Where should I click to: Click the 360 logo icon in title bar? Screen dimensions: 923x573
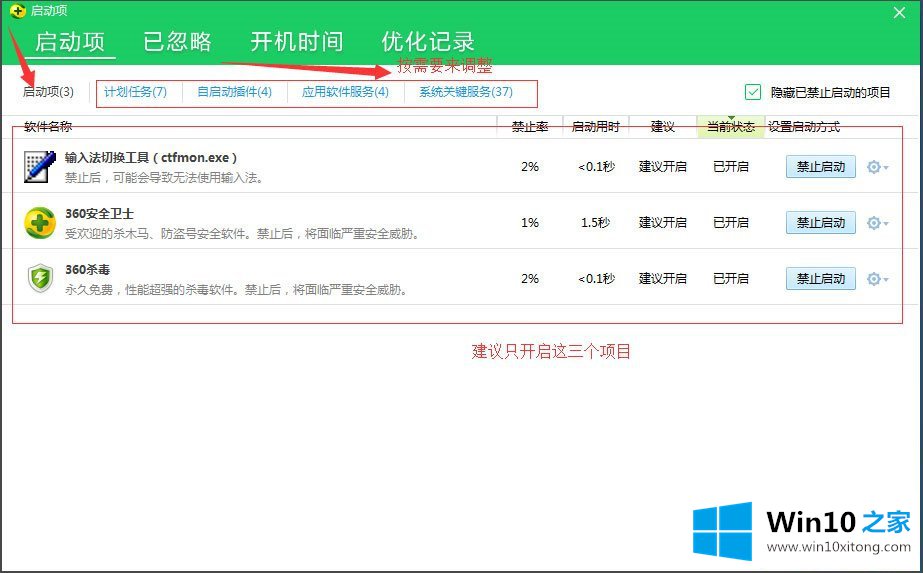(x=18, y=11)
